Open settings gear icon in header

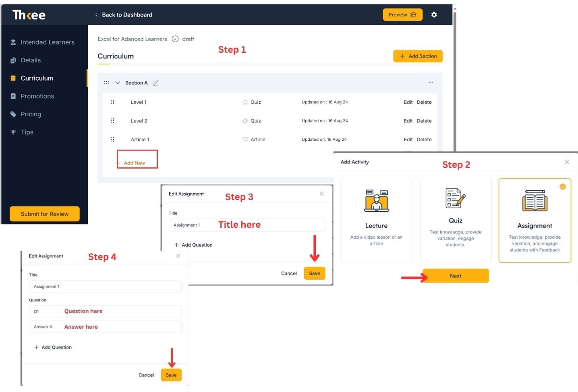pos(434,15)
